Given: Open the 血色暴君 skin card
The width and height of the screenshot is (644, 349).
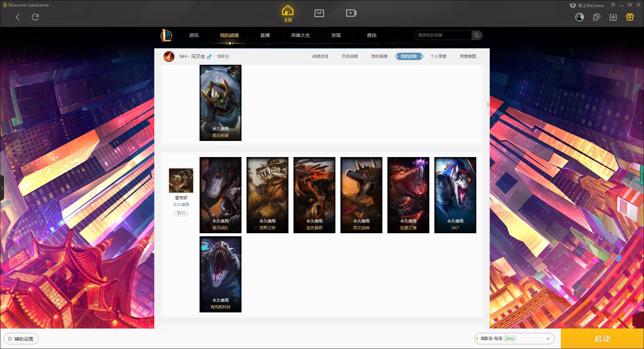Looking at the screenshot, I should pos(314,195).
